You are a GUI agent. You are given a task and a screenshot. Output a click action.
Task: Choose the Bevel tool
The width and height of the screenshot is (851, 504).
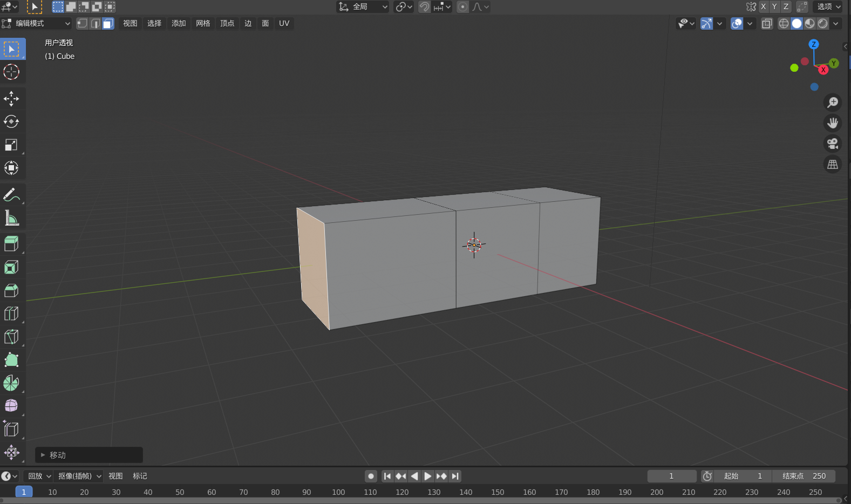(x=12, y=290)
